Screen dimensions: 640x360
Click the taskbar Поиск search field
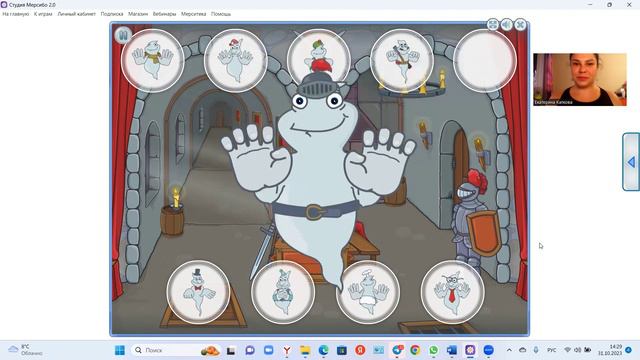(x=176, y=350)
